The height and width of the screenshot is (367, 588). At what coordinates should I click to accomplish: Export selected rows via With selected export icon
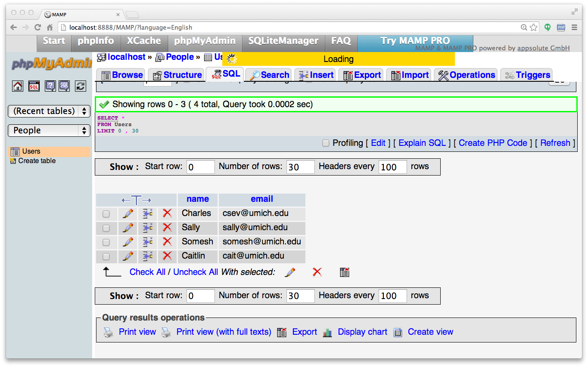[344, 272]
